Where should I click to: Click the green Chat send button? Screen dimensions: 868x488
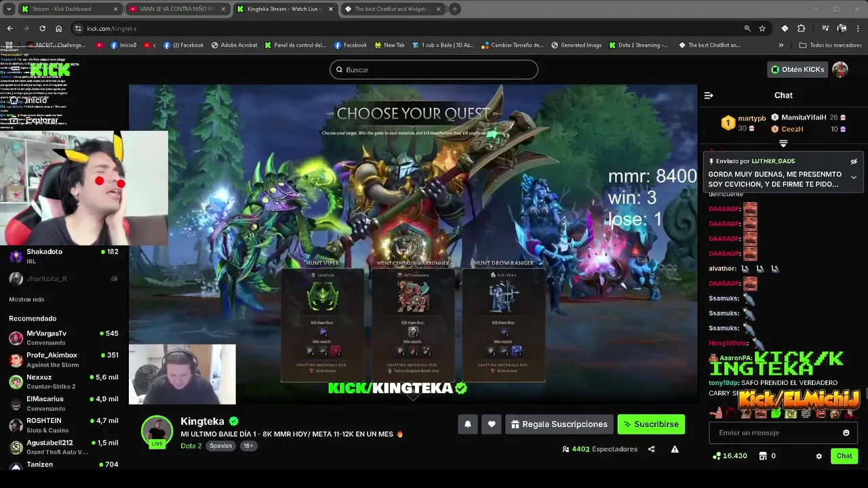click(x=844, y=456)
